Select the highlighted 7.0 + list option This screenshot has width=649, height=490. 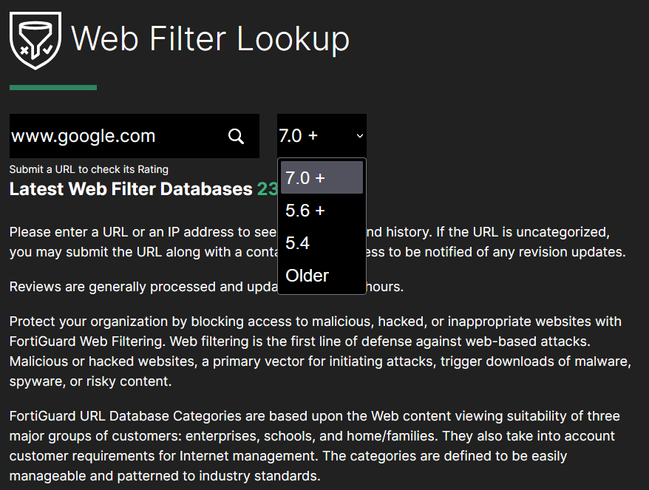[321, 178]
